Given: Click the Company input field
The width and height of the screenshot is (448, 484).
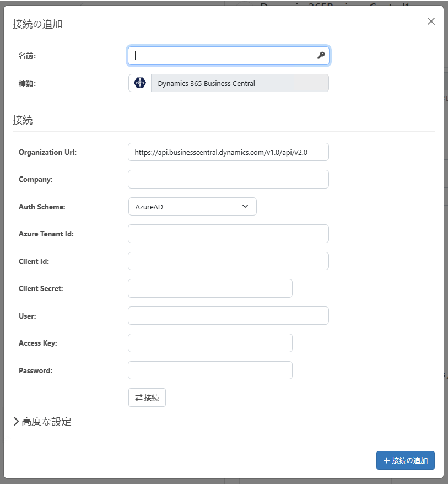Looking at the screenshot, I should [x=228, y=179].
